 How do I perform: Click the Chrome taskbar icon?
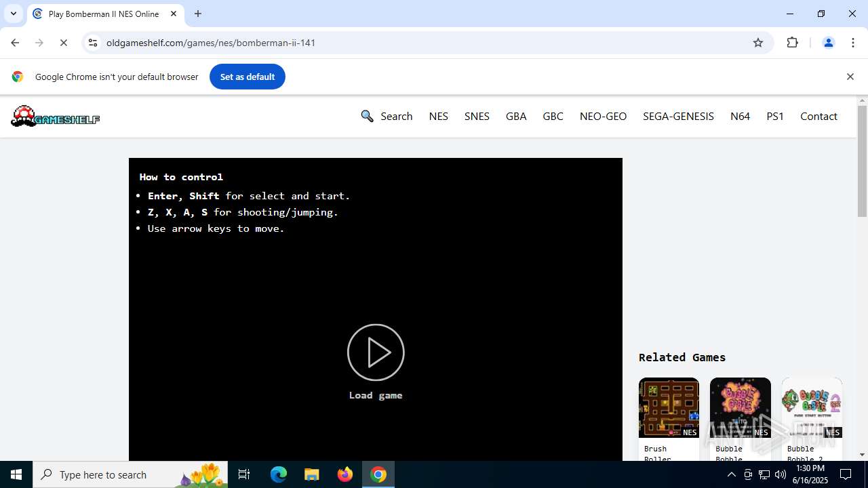pyautogui.click(x=378, y=474)
